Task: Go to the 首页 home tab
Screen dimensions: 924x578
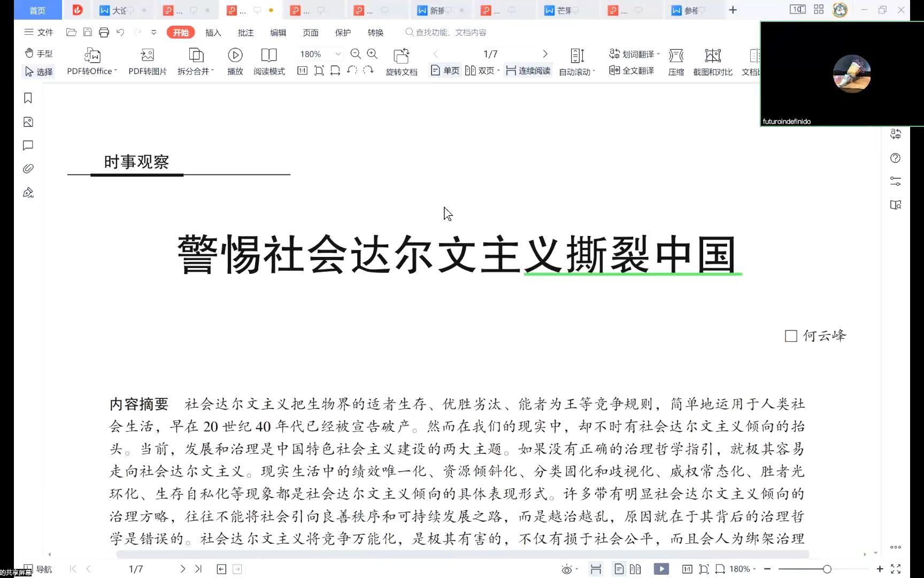Action: 37,10
